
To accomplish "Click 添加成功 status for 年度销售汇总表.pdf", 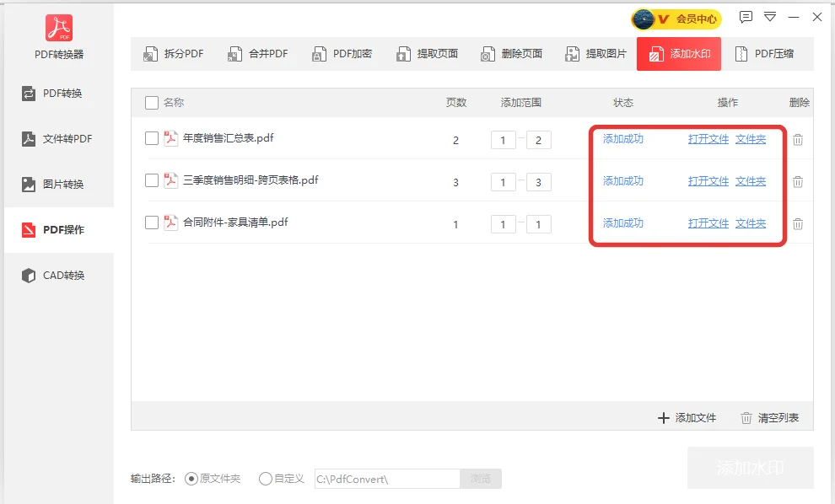I will [623, 139].
